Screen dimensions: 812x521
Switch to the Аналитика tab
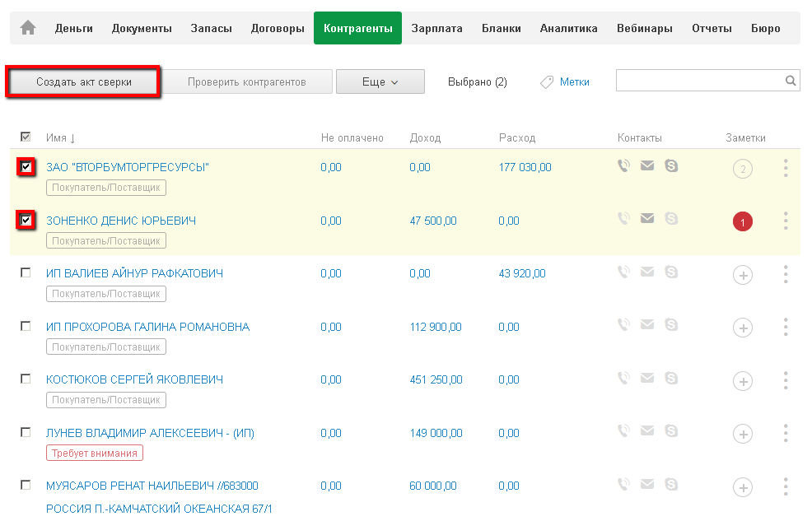coord(568,28)
